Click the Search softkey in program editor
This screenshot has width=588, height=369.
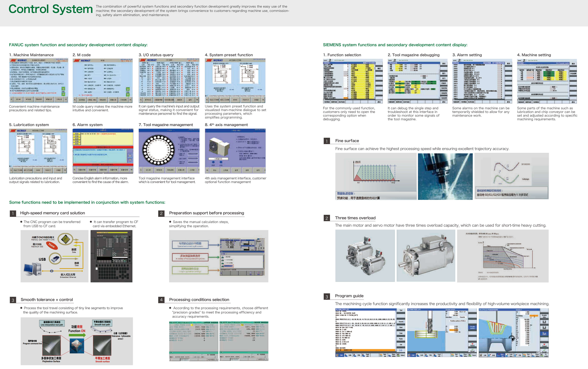401,322
